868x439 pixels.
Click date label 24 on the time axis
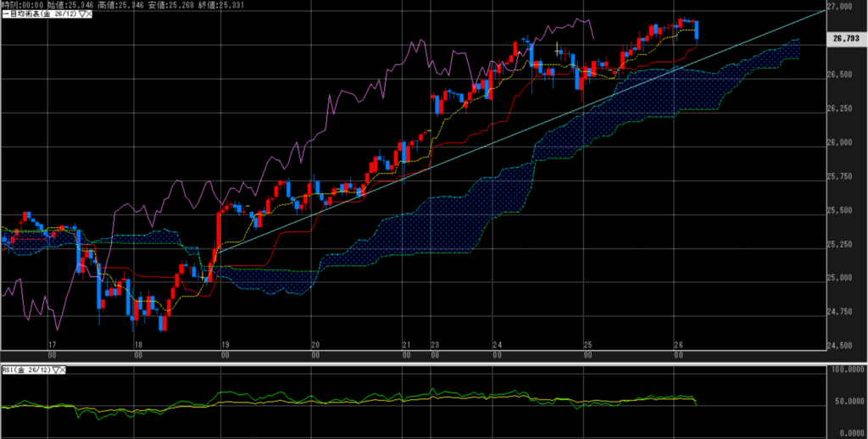(x=497, y=345)
